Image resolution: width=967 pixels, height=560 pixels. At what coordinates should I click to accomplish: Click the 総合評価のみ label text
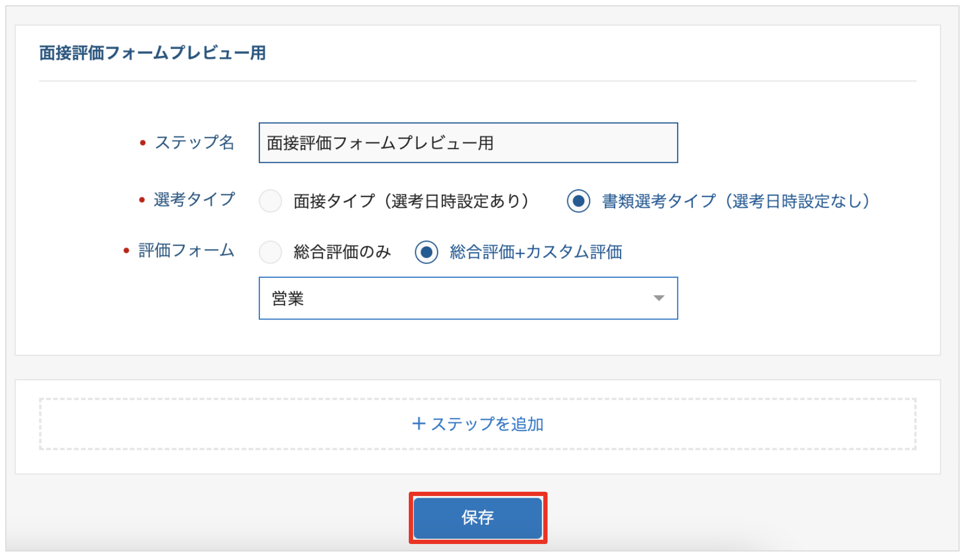[342, 252]
